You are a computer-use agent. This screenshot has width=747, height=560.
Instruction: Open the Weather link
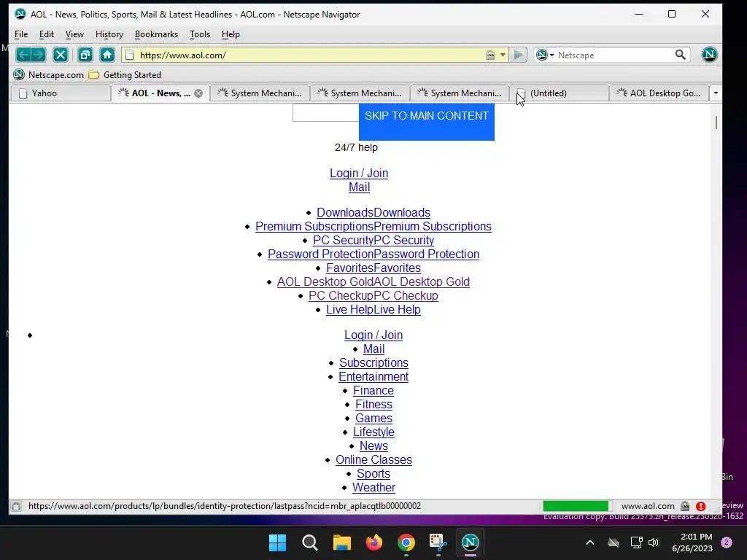pos(374,488)
